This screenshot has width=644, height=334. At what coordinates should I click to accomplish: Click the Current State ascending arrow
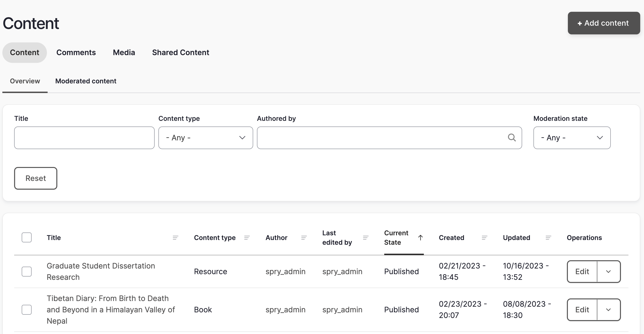[x=421, y=238]
